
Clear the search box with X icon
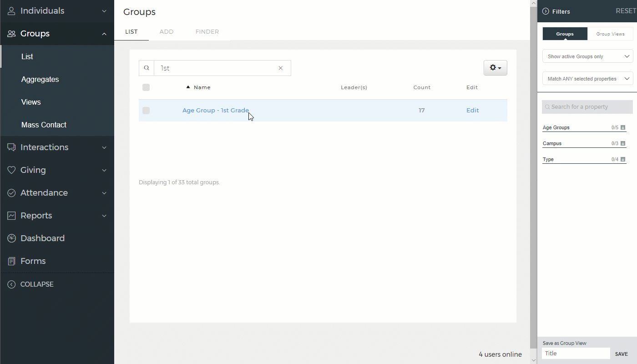281,68
